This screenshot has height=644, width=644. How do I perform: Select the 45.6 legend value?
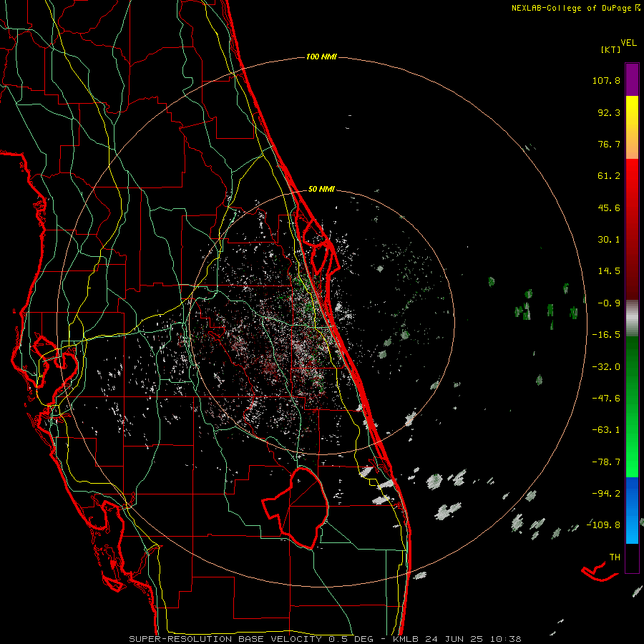(x=609, y=208)
